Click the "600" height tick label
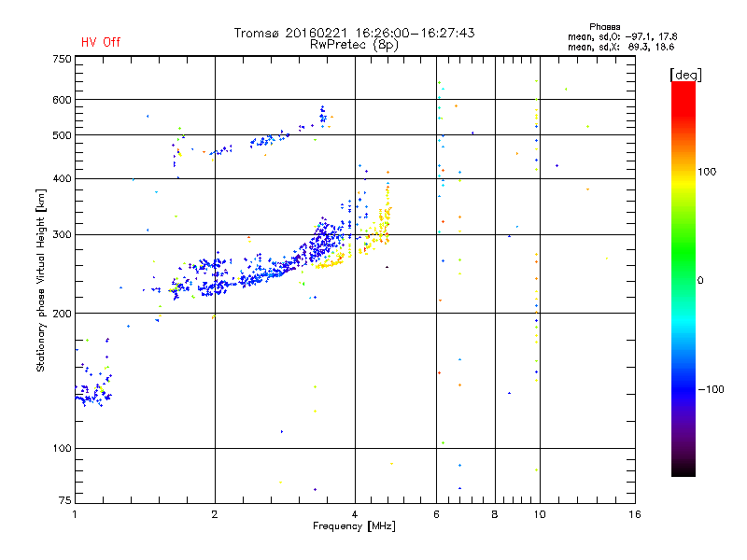The height and width of the screenshot is (560, 747). coord(62,100)
